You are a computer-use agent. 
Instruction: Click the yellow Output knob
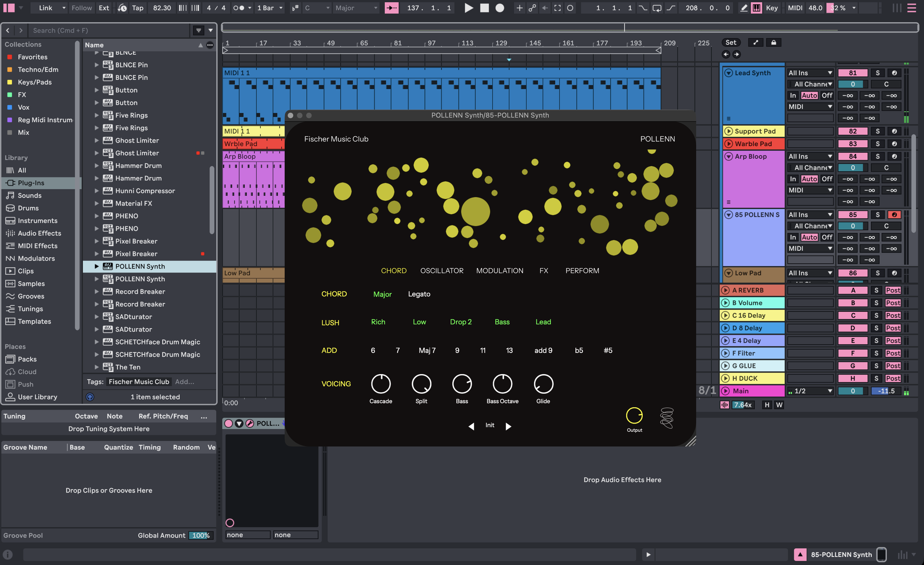(x=634, y=415)
